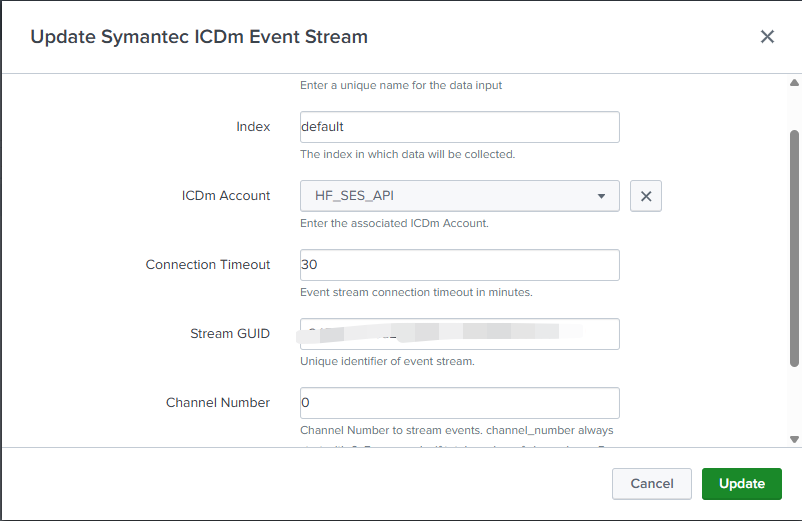Image resolution: width=802 pixels, height=521 pixels.
Task: Click the Stream GUID text box
Action: 459,334
